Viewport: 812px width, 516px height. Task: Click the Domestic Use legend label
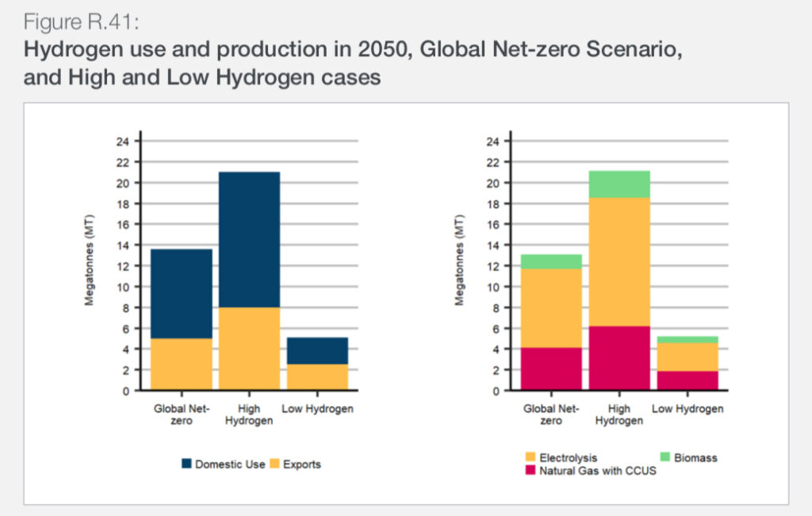pyautogui.click(x=230, y=464)
